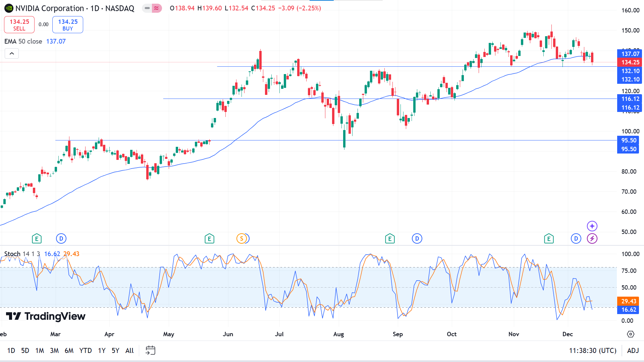Click the upper 116.12 horizontal line label
This screenshot has height=362, width=644.
630,99
